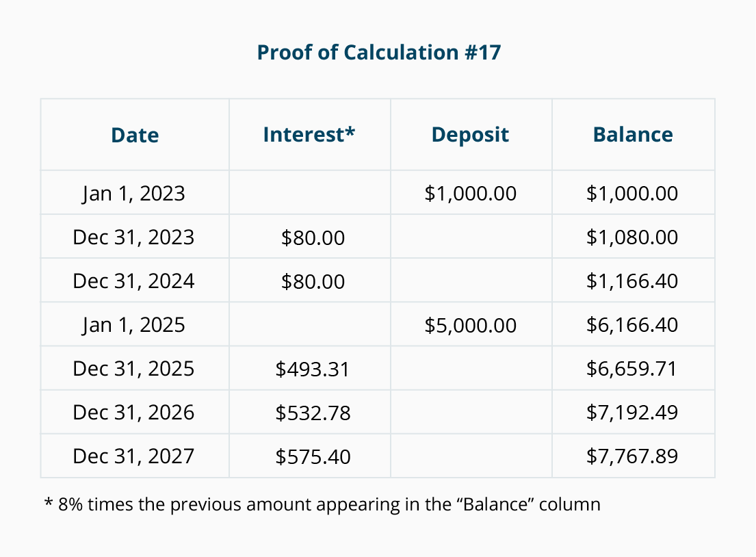
Task: Select the Jan 1, 2023 date cell
Action: click(133, 193)
